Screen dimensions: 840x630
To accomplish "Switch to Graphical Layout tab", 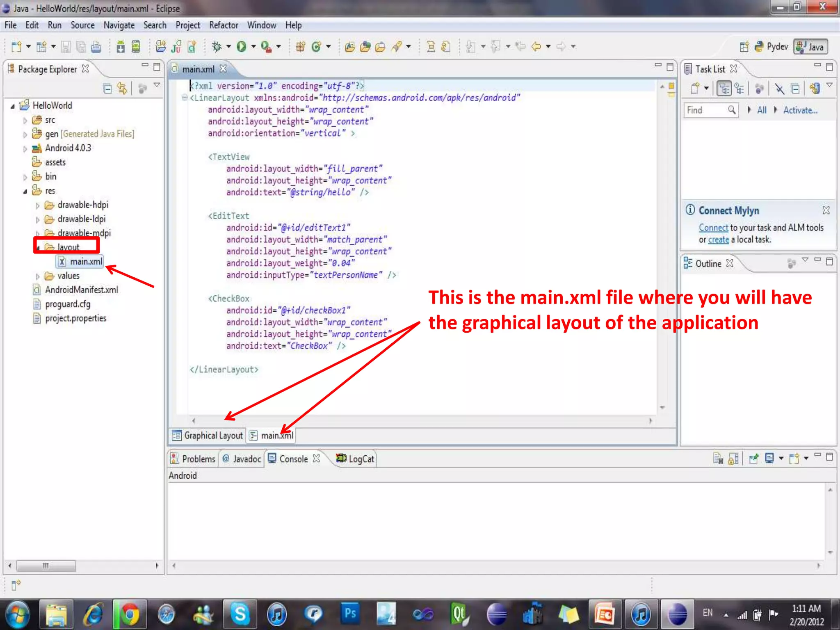I will click(208, 436).
